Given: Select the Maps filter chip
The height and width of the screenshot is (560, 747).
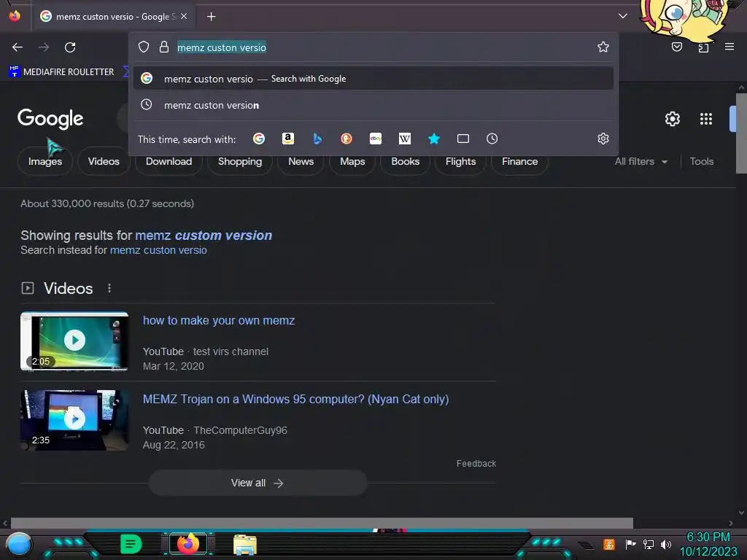Looking at the screenshot, I should pos(352,161).
